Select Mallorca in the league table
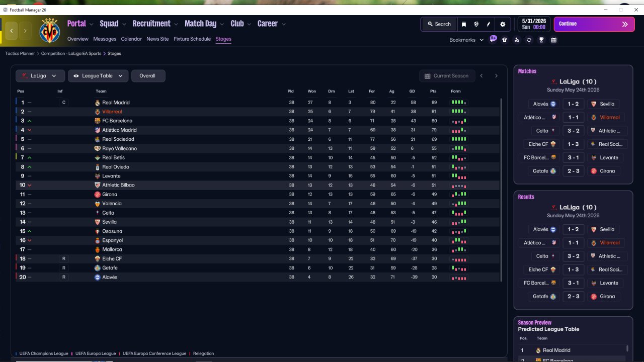Viewport: 644px width, 362px height. (x=112, y=249)
